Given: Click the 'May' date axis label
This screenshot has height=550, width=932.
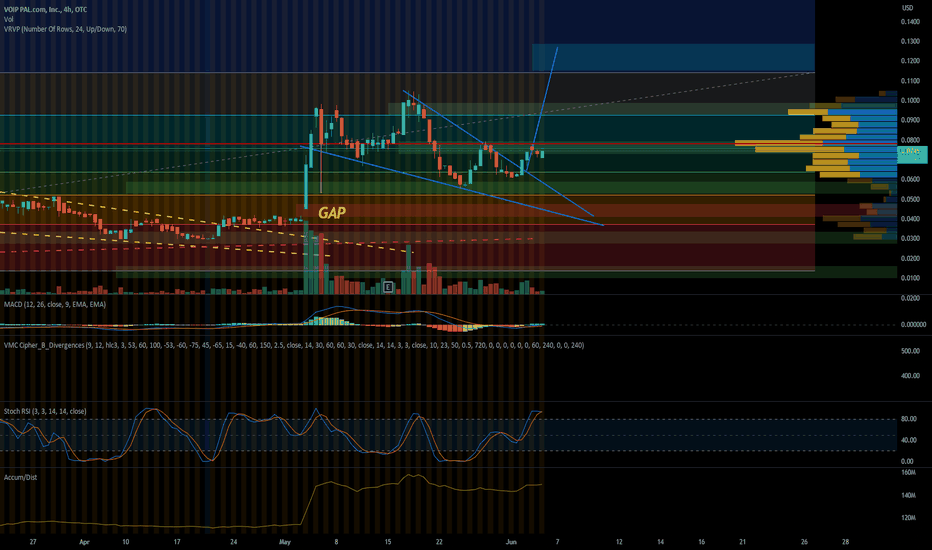Looking at the screenshot, I should 285,542.
